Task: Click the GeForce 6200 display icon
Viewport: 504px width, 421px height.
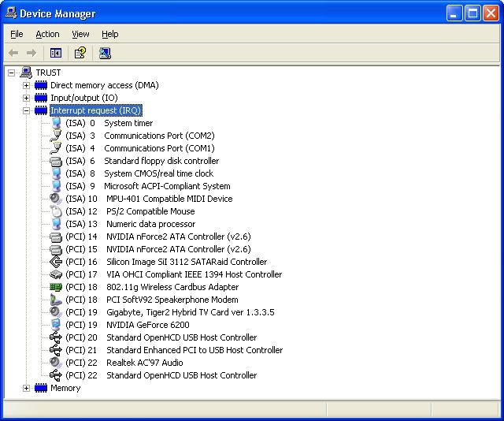Action: click(x=56, y=325)
